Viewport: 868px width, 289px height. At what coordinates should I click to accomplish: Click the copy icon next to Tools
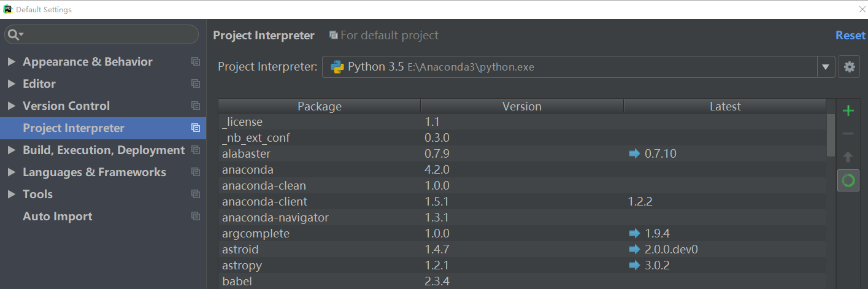coord(196,194)
